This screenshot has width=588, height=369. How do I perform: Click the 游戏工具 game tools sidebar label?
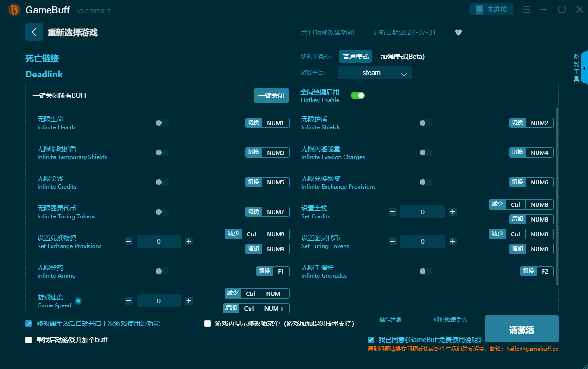(x=576, y=68)
